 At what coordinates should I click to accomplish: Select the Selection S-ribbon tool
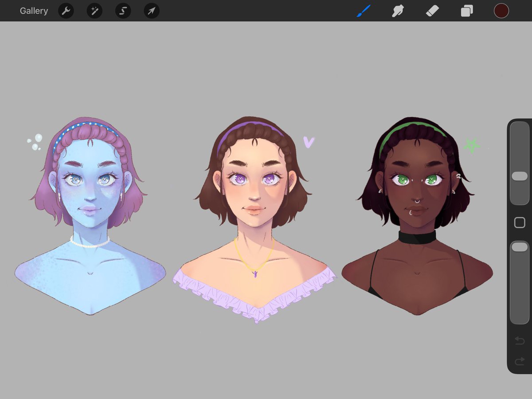pyautogui.click(x=123, y=11)
